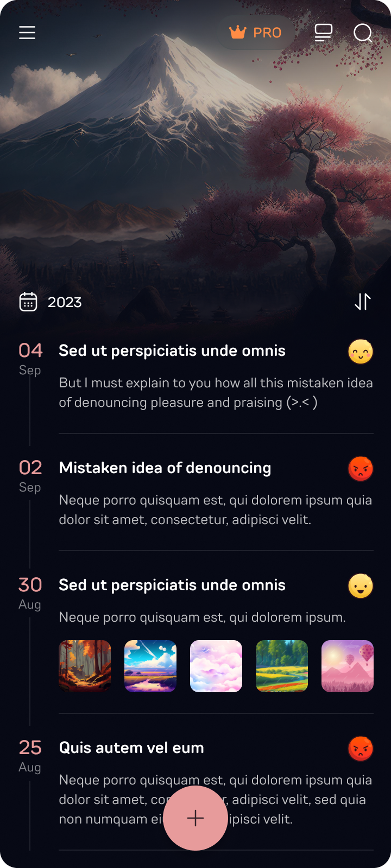This screenshot has height=868, width=391.
Task: Open the hamburger navigation menu
Action: click(x=27, y=33)
